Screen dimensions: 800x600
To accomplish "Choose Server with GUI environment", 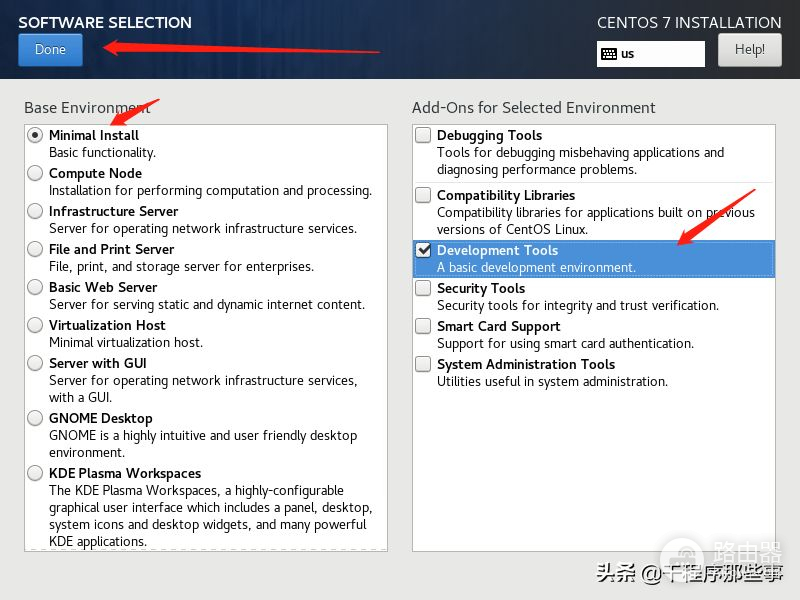I will tap(36, 363).
